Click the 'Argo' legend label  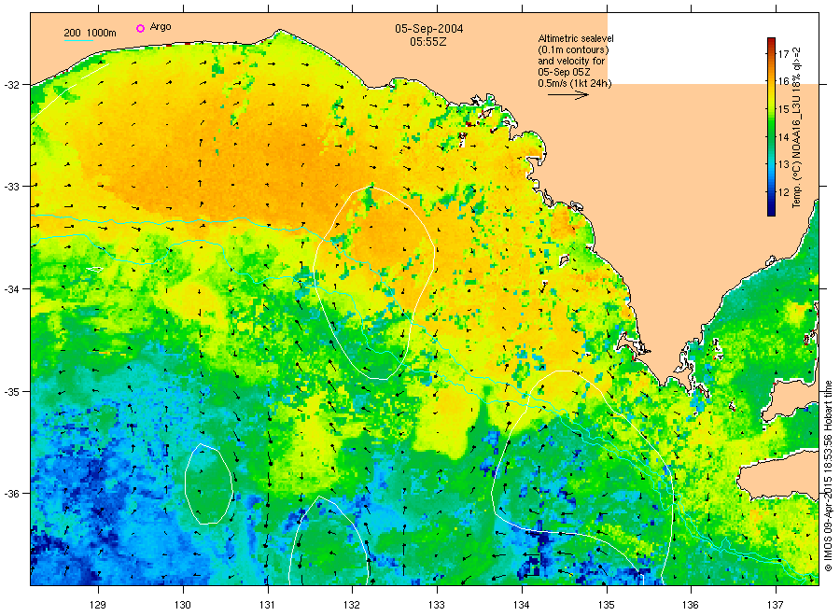click(x=161, y=27)
